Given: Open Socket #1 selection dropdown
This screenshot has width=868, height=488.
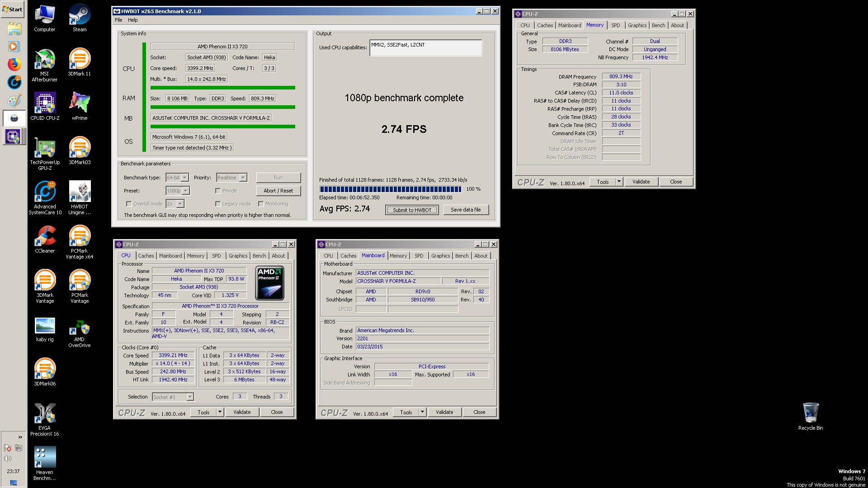Looking at the screenshot, I should click(x=173, y=397).
